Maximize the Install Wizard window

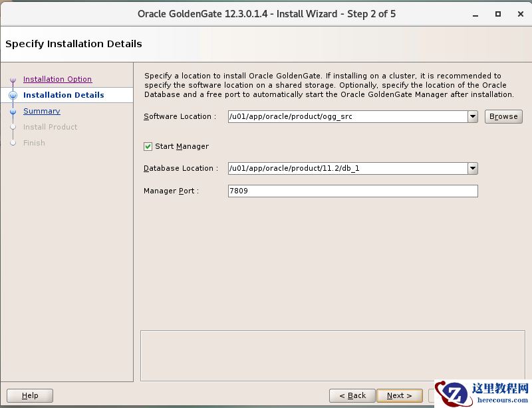click(497, 14)
